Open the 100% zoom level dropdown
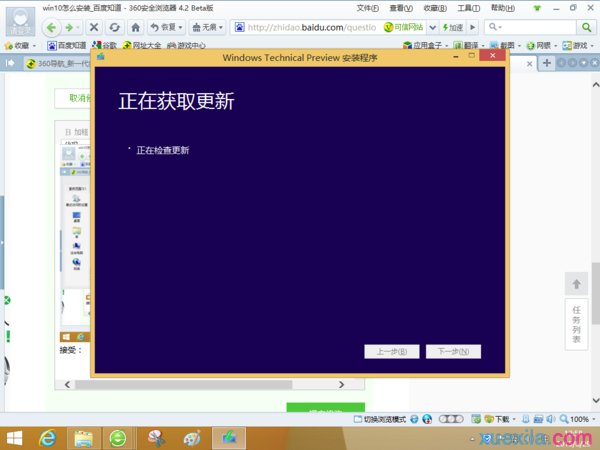 click(577, 419)
